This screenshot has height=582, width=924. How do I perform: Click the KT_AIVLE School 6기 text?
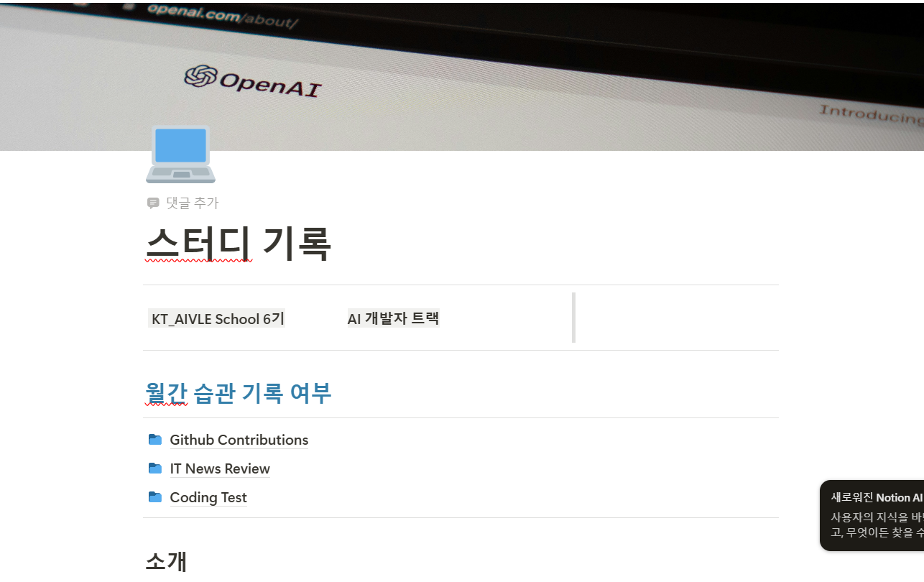coord(218,318)
